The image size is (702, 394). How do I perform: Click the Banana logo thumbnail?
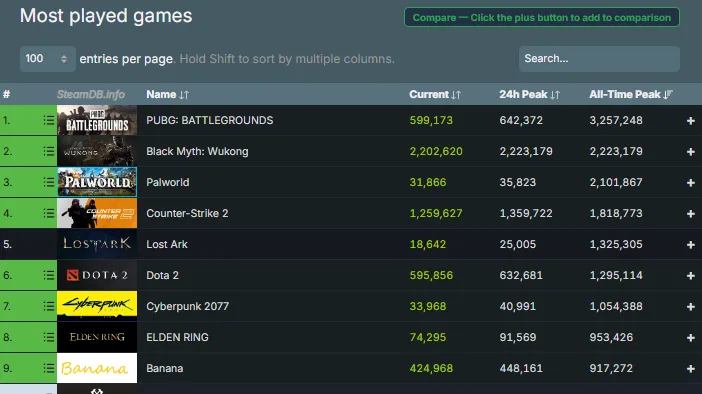pyautogui.click(x=97, y=368)
